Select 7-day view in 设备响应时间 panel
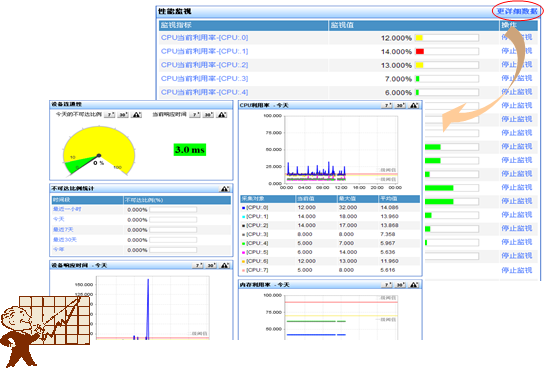The height and width of the screenshot is (369, 545). [x=198, y=265]
